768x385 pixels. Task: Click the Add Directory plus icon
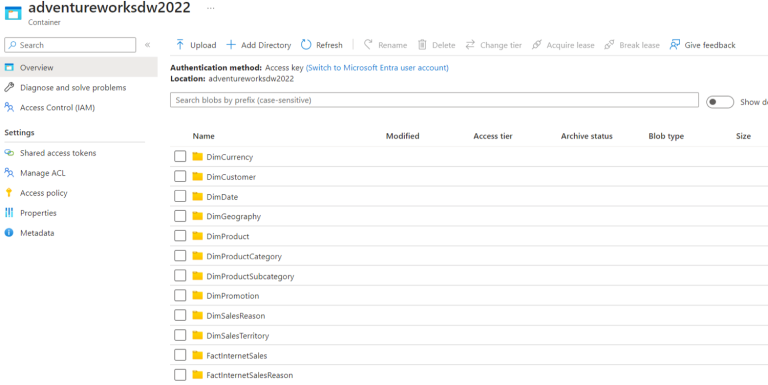pos(231,45)
